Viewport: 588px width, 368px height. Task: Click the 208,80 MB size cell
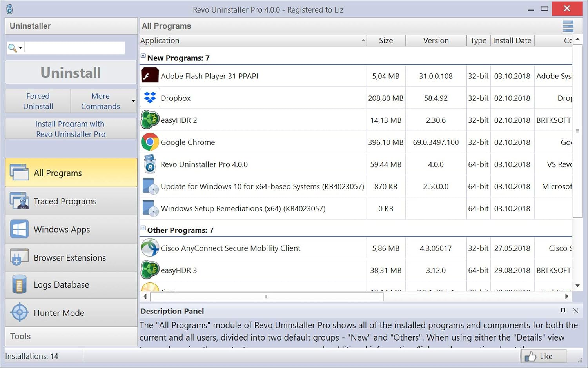tap(386, 98)
